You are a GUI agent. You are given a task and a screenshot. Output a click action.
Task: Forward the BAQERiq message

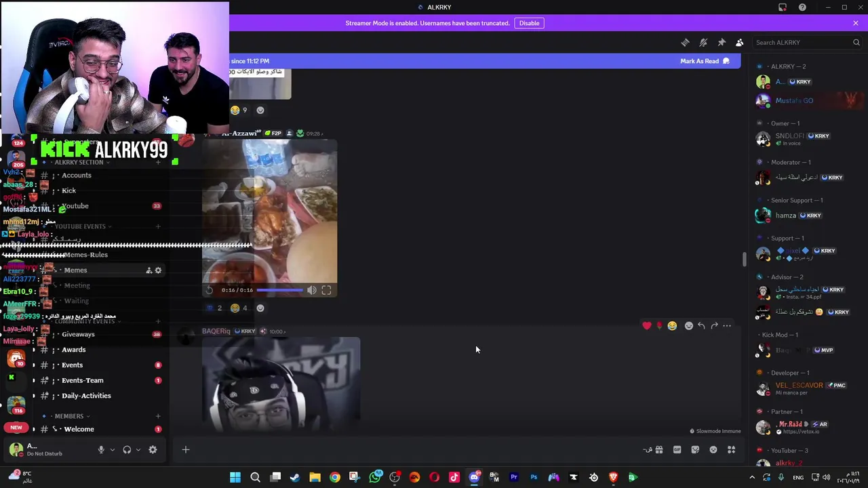714,326
